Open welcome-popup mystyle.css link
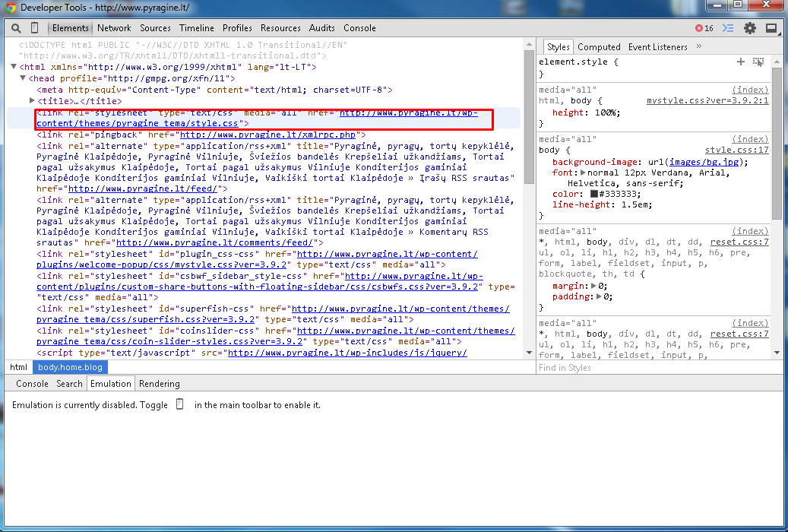Viewport: 788px width, 532px height. (258, 259)
